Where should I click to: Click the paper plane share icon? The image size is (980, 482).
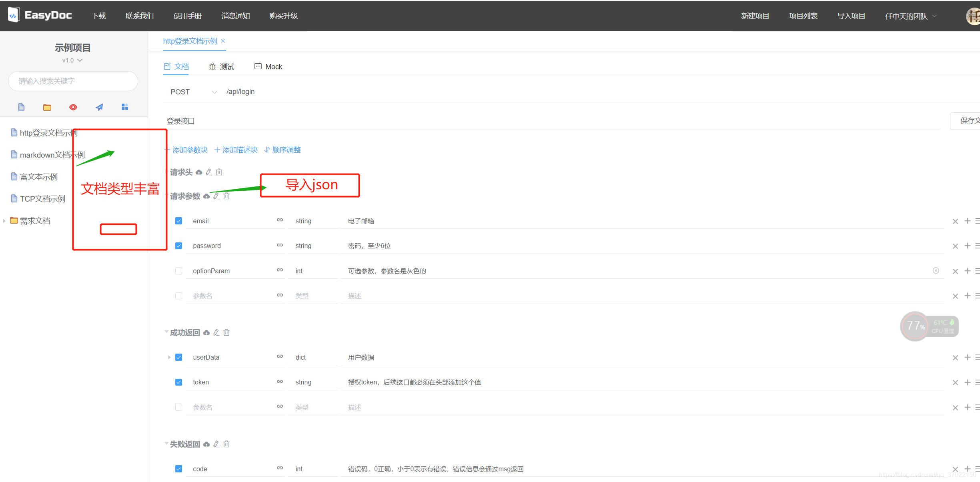[x=99, y=107]
